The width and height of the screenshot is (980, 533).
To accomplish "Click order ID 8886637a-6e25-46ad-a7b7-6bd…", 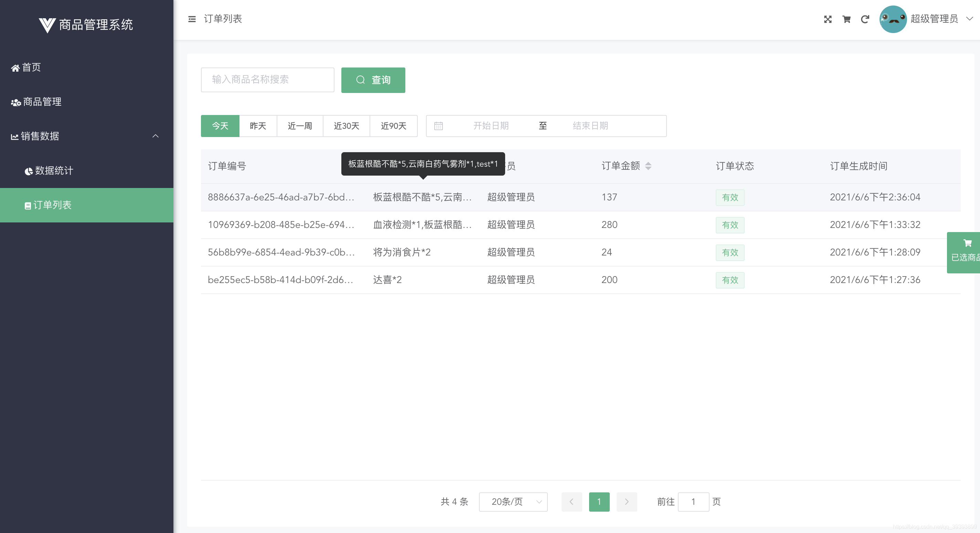I will click(x=281, y=197).
